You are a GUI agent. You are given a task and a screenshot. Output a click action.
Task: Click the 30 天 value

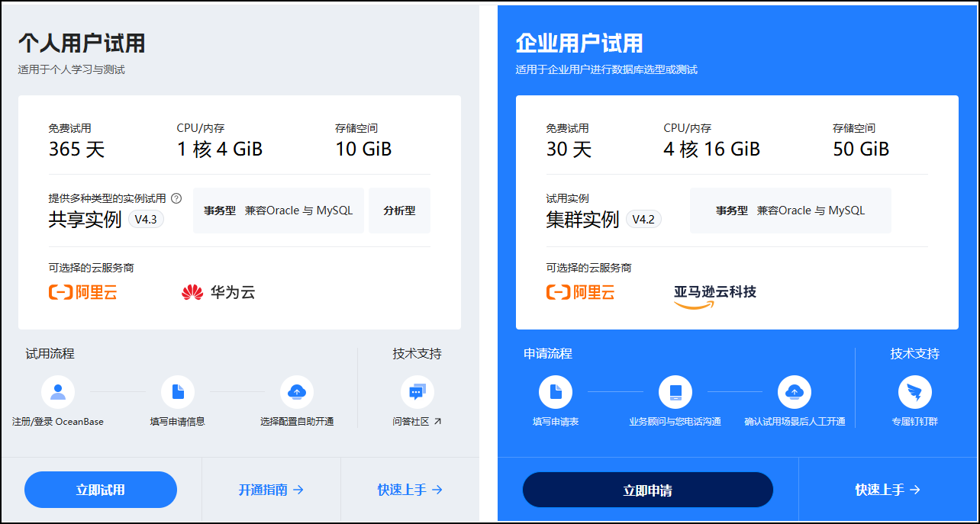click(x=569, y=149)
